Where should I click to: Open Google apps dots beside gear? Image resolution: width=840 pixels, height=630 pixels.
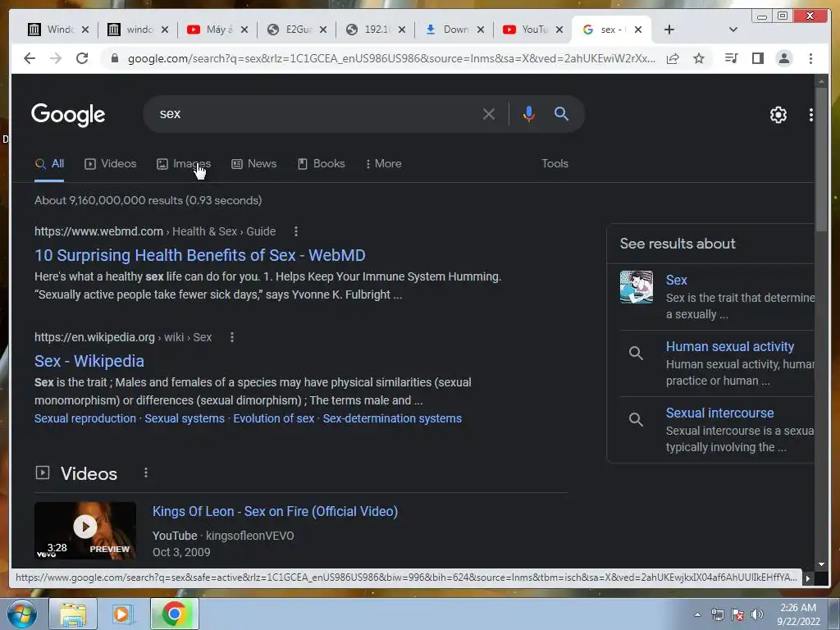pyautogui.click(x=811, y=115)
